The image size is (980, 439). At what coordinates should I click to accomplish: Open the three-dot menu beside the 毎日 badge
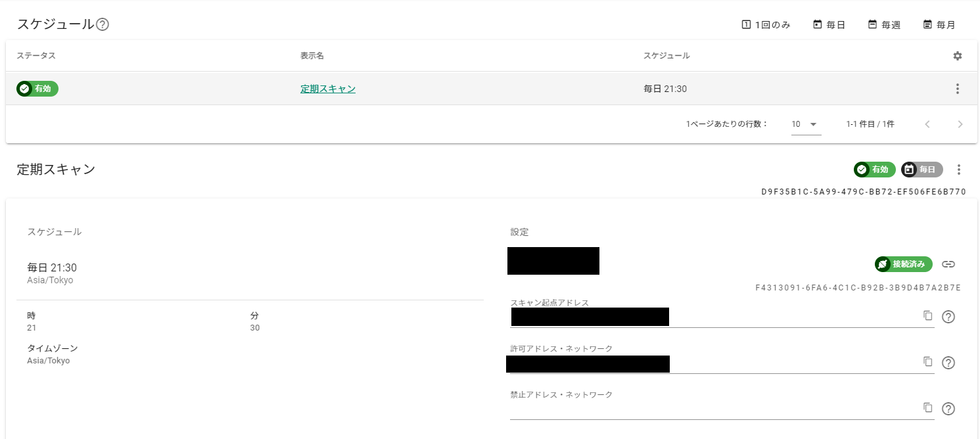click(x=959, y=170)
